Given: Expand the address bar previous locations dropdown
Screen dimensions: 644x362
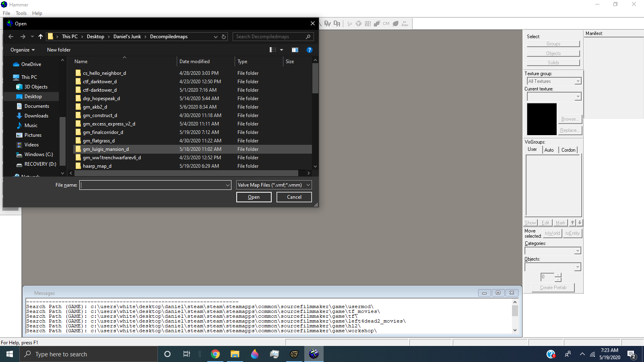Looking at the screenshot, I should click(216, 37).
